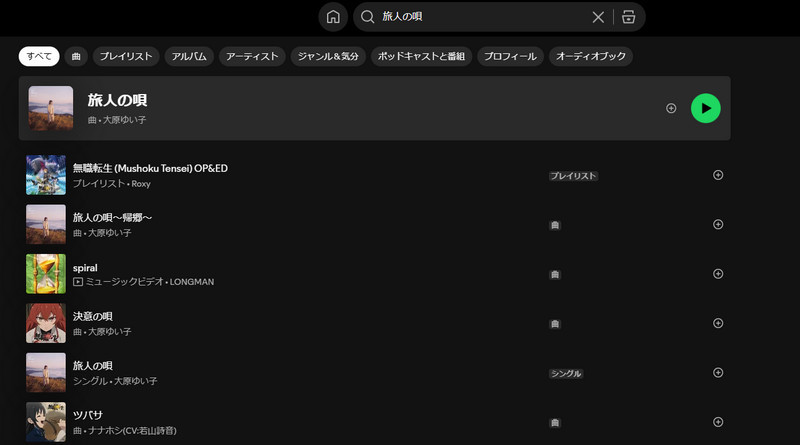Open the Browse icon beside search
The width and height of the screenshot is (800, 445).
pos(629,17)
